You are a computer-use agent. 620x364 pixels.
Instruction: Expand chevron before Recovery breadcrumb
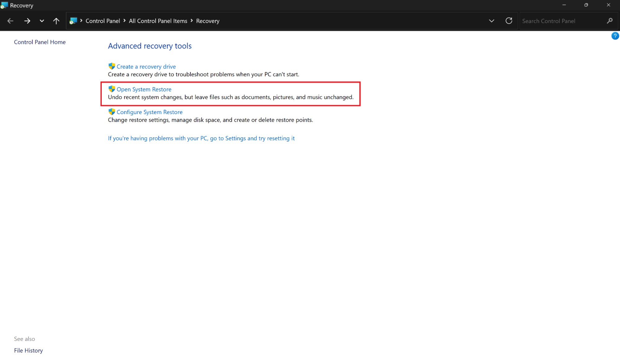point(192,20)
